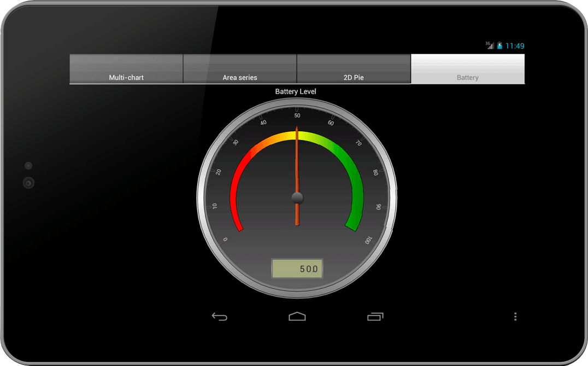The height and width of the screenshot is (366, 588).
Task: Tap the Home navigation icon
Action: tap(297, 316)
